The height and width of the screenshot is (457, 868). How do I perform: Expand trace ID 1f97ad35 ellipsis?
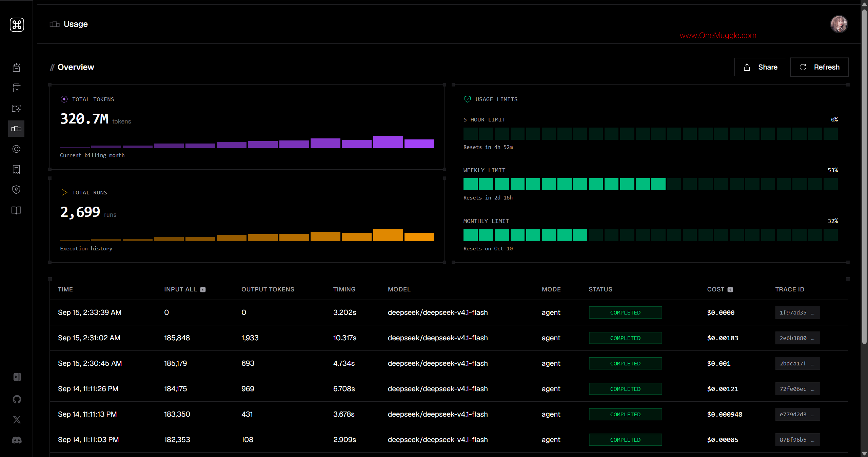tap(812, 313)
